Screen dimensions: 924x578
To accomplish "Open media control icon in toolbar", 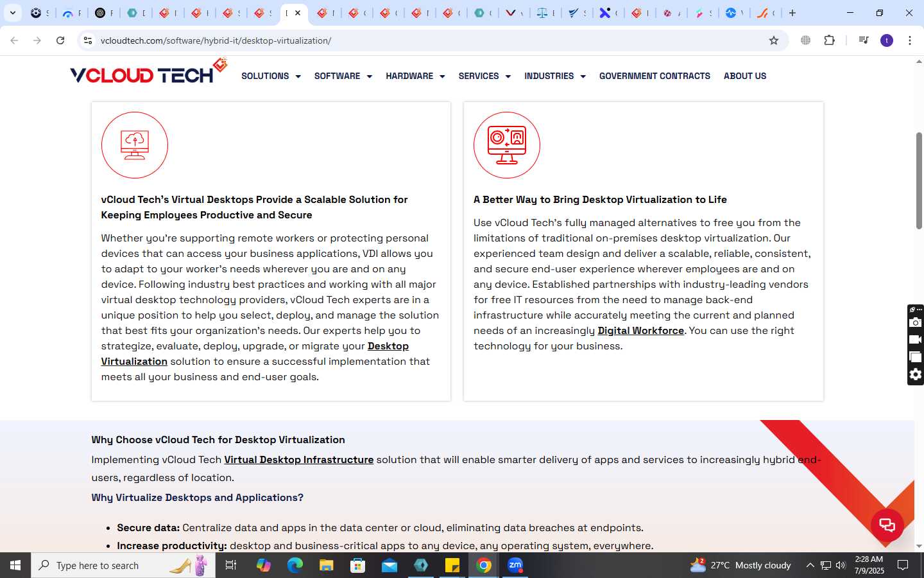I will click(863, 40).
